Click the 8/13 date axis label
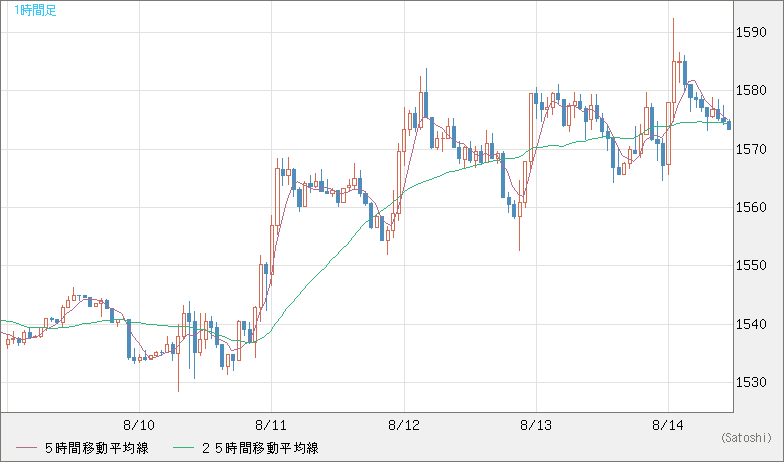 click(536, 426)
